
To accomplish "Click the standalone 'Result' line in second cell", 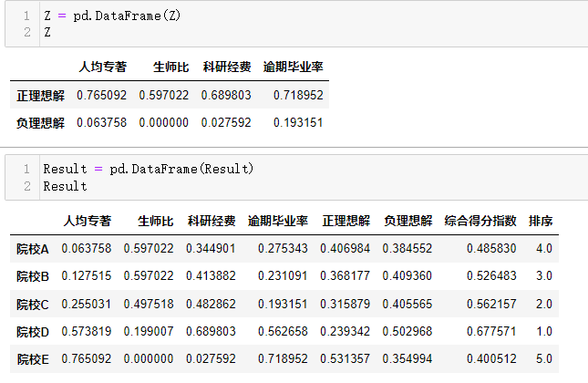I will pyautogui.click(x=65, y=186).
